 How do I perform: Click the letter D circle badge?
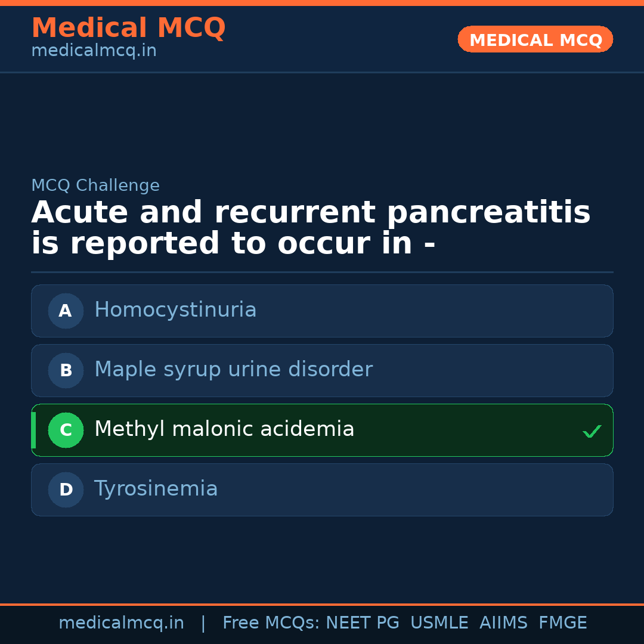tap(66, 490)
